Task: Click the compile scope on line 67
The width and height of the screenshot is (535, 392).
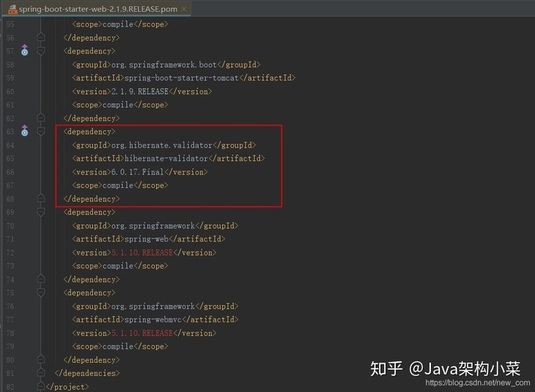Action: [118, 185]
